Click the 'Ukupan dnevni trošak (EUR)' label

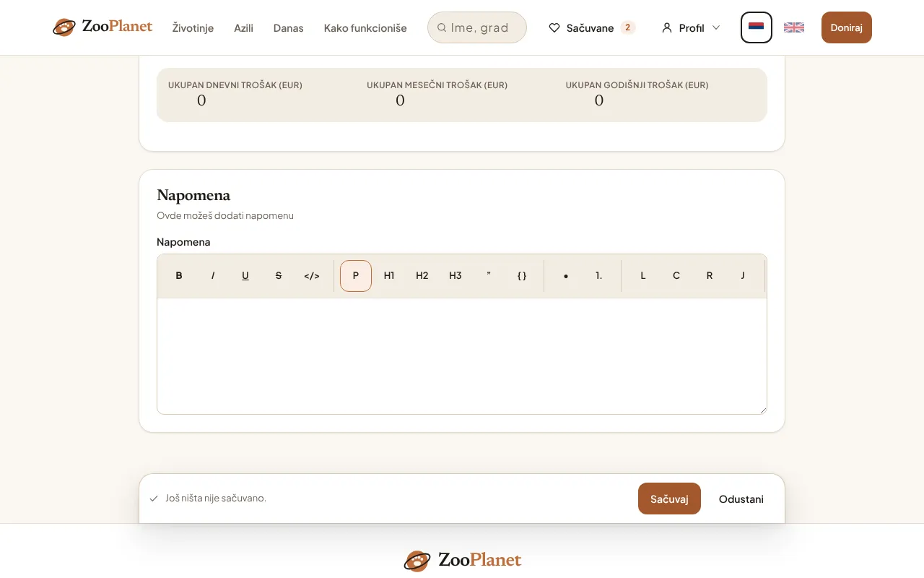[235, 85]
